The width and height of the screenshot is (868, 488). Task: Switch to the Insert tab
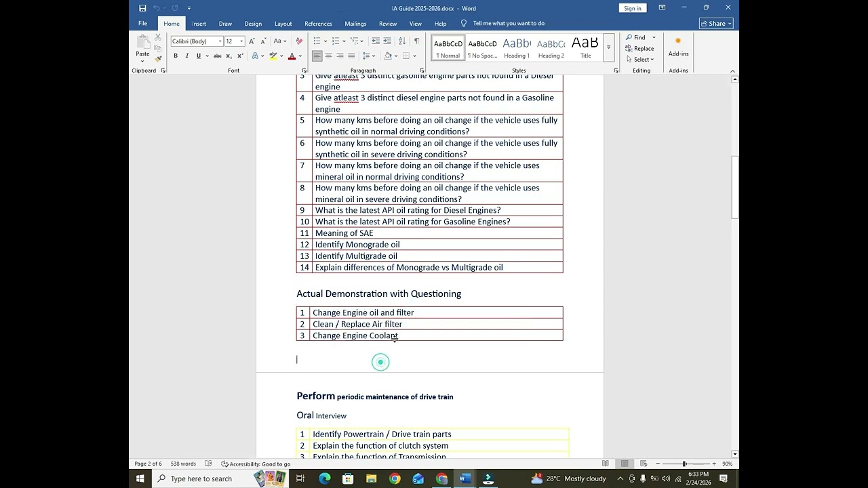[x=199, y=24]
